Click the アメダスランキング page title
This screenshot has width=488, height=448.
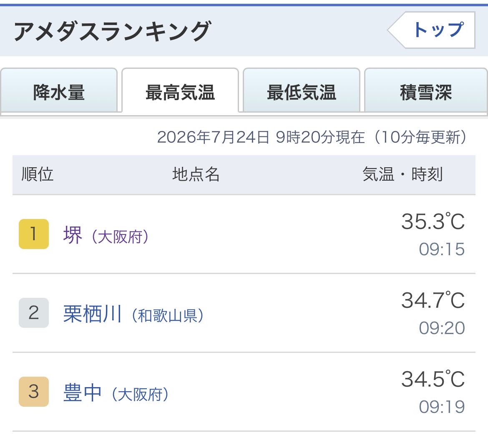click(112, 31)
